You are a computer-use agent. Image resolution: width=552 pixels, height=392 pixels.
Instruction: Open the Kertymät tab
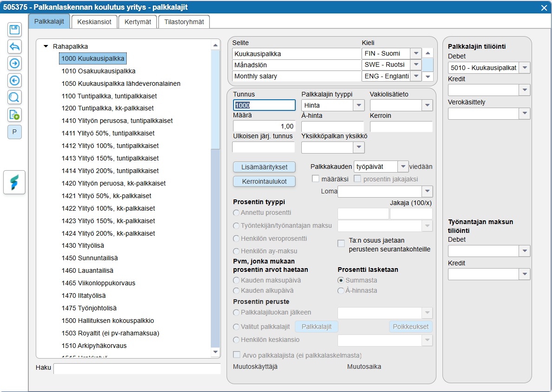coord(137,22)
